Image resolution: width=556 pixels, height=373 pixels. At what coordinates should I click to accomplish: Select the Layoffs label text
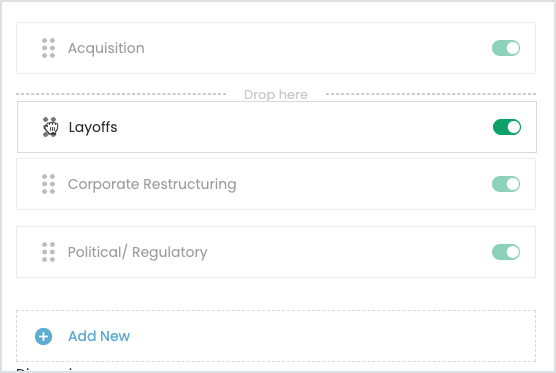point(93,127)
